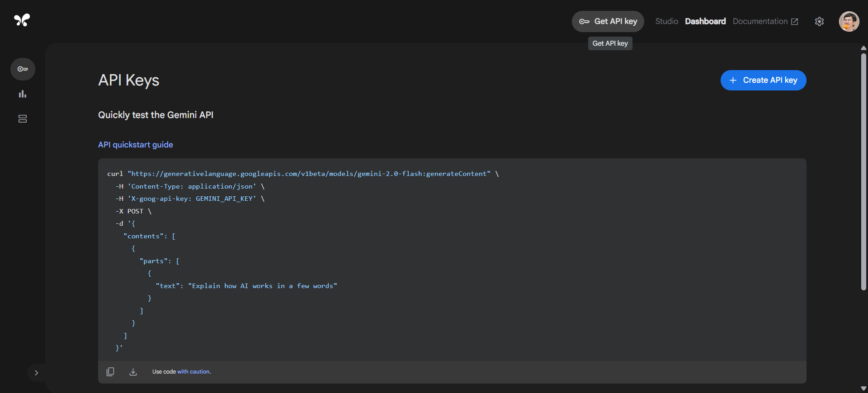The width and height of the screenshot is (868, 393).
Task: Open the usage bar chart sidebar icon
Action: 23,94
